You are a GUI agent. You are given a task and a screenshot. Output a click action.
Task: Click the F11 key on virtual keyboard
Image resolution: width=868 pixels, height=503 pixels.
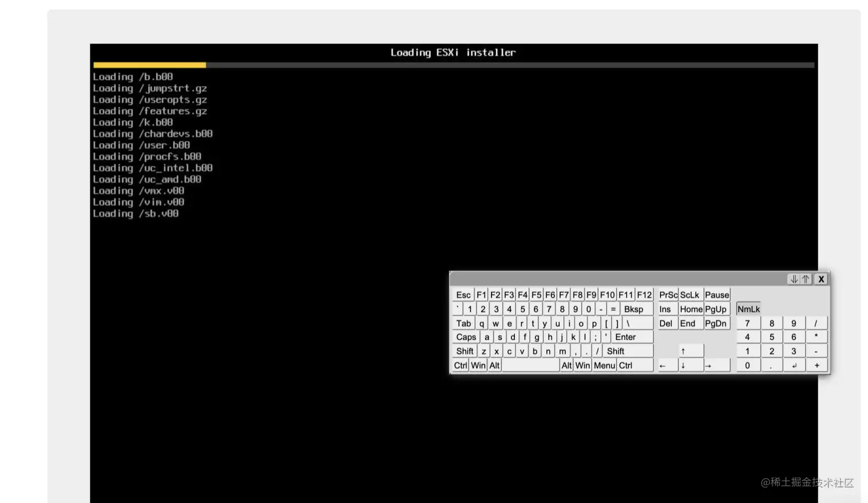[x=626, y=295]
